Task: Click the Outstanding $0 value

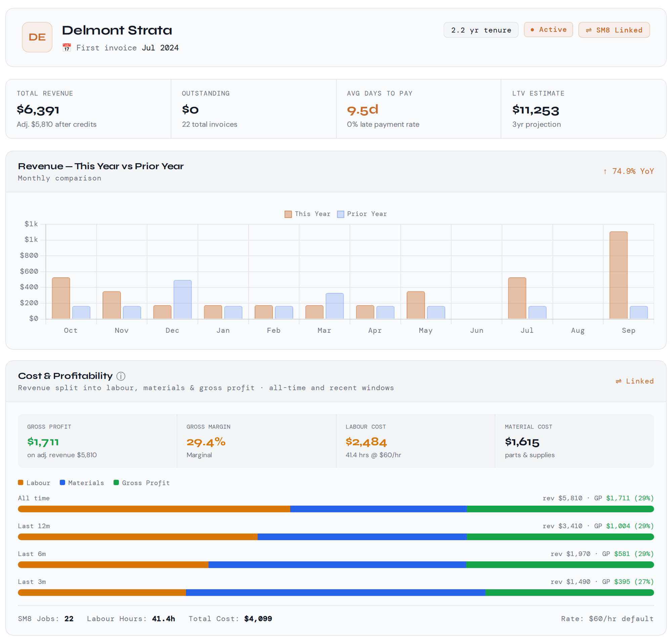Action: [x=190, y=110]
